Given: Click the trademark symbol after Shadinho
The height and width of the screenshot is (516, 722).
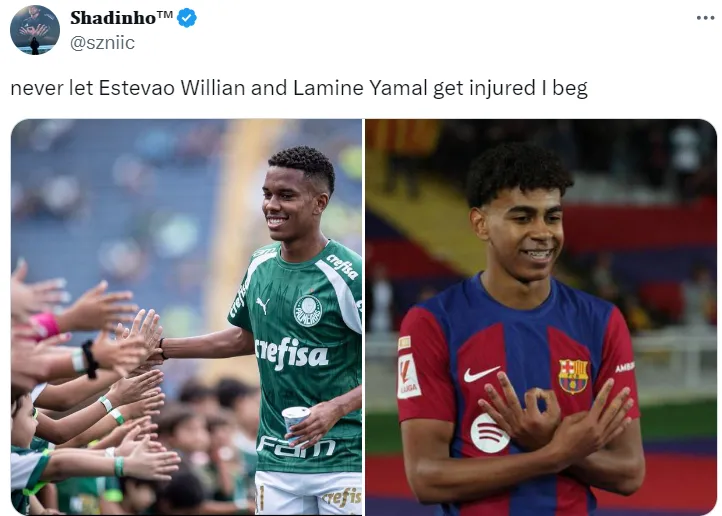Looking at the screenshot, I should pos(164,14).
